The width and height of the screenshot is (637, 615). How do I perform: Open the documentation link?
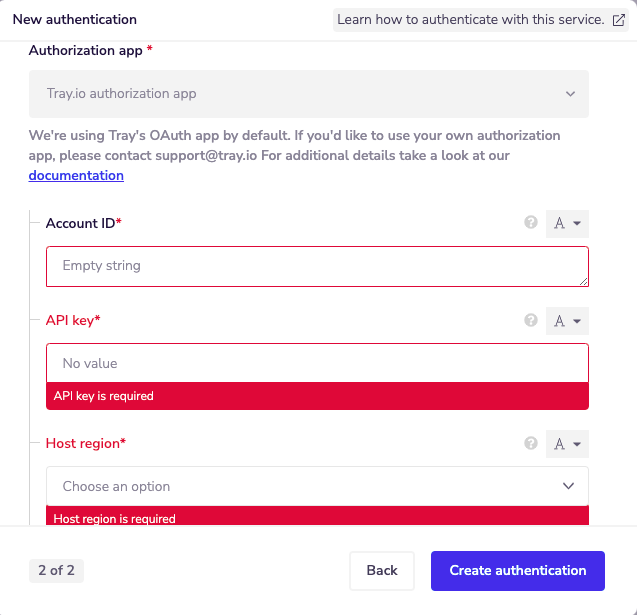(x=76, y=176)
